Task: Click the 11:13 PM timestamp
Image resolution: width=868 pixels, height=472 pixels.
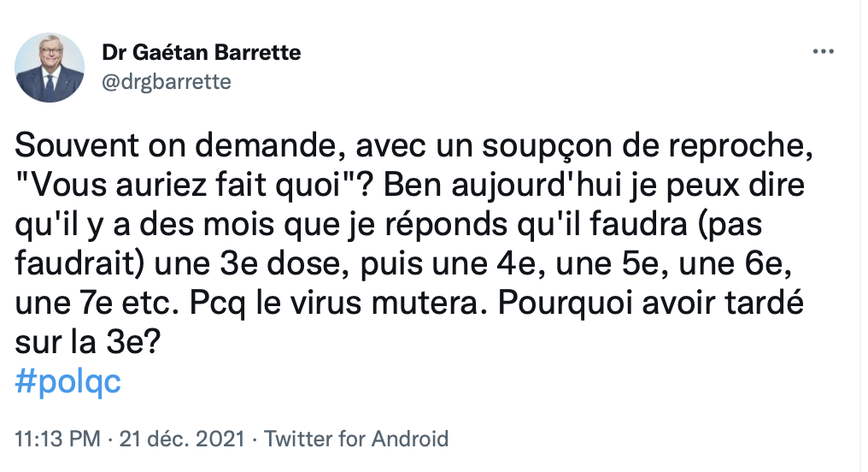Action: tap(57, 439)
